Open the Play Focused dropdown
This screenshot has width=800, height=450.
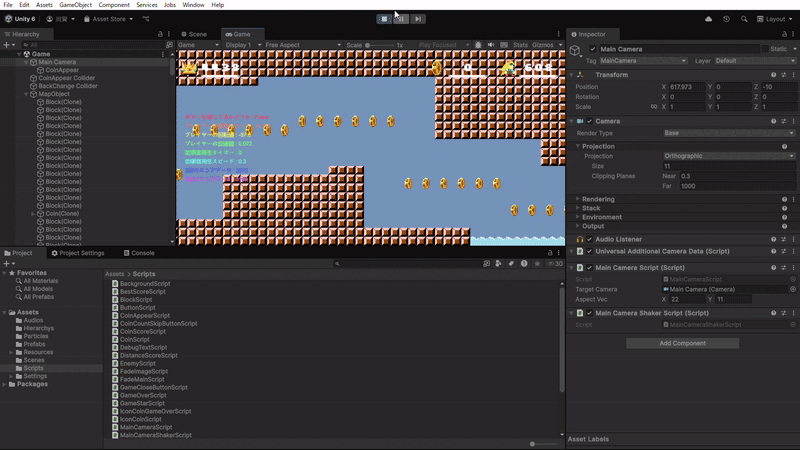pos(443,45)
